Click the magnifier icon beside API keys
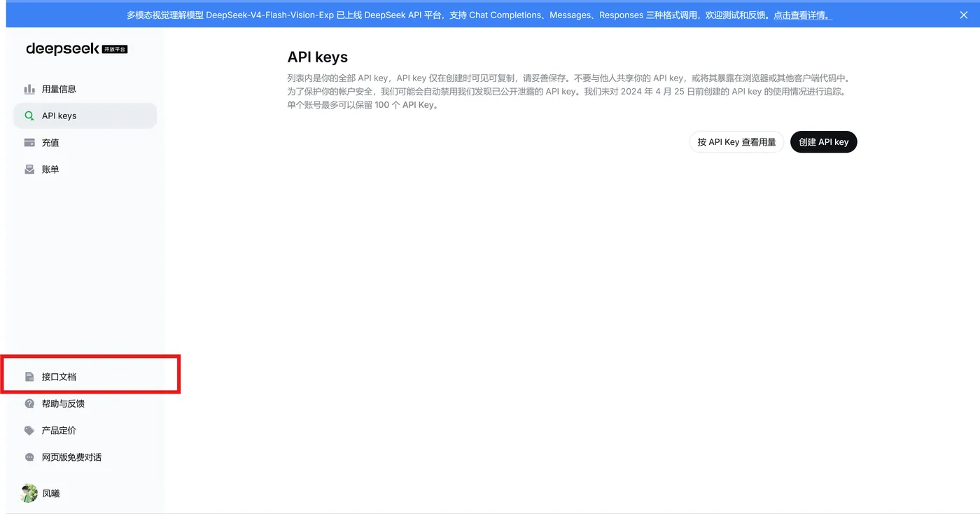 (29, 116)
